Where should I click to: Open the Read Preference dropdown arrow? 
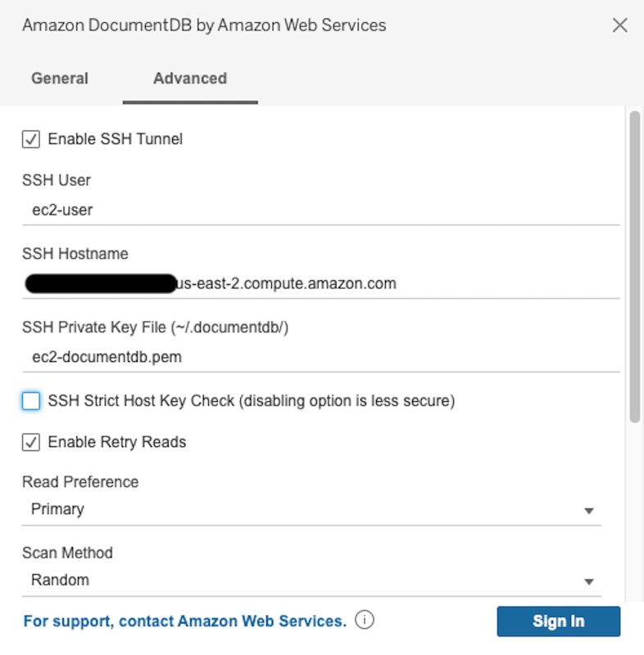(x=589, y=510)
